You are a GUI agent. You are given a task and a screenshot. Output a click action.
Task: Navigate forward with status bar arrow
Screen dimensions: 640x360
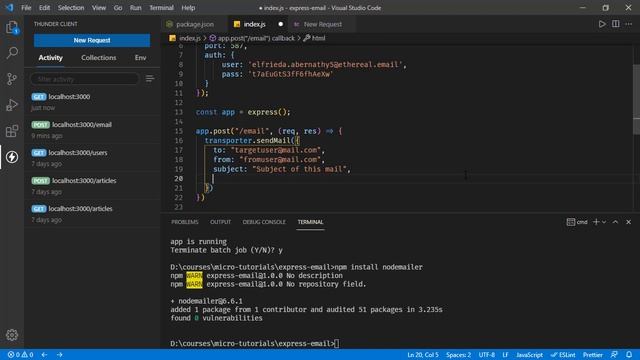60,355
